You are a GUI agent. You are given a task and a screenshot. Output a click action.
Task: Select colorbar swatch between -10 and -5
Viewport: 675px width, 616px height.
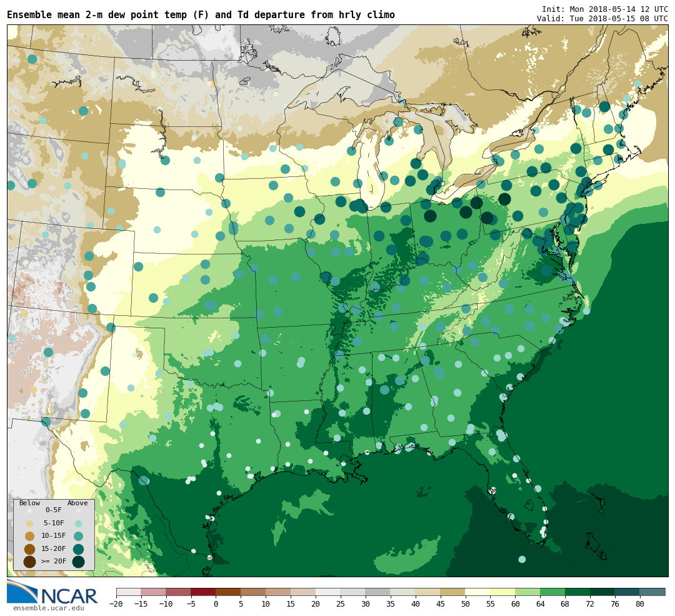[179, 592]
